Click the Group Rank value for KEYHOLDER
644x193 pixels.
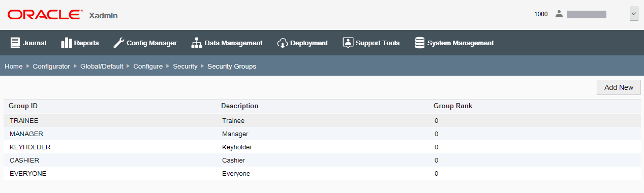[x=437, y=147]
